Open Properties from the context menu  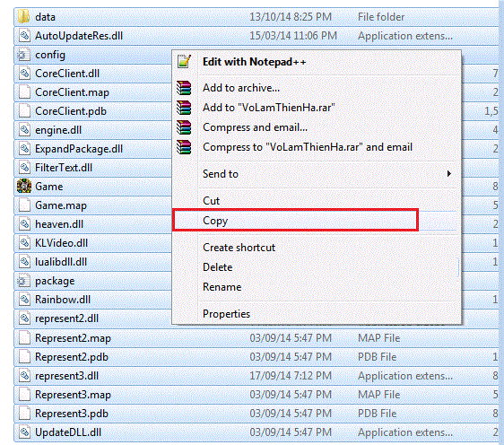pyautogui.click(x=226, y=314)
